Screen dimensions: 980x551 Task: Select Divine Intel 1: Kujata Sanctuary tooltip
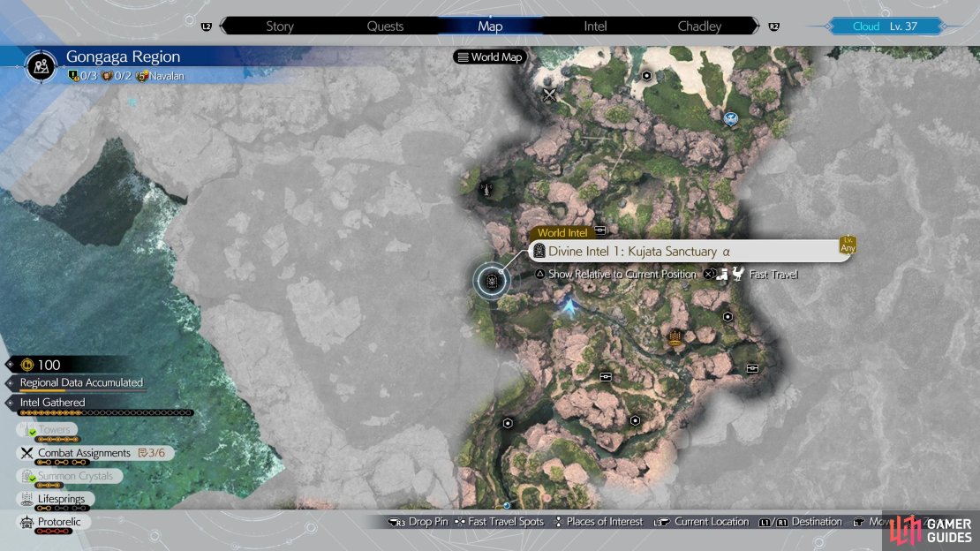point(690,252)
